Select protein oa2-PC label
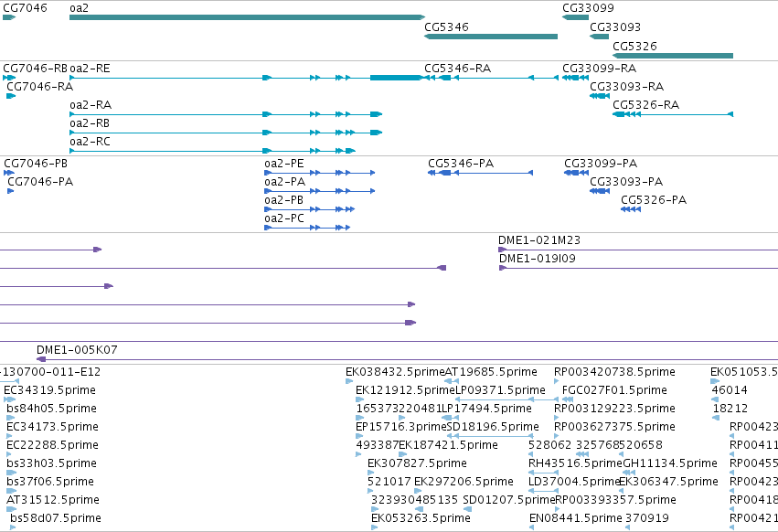Screen dimensions: 778x532 (x=283, y=218)
